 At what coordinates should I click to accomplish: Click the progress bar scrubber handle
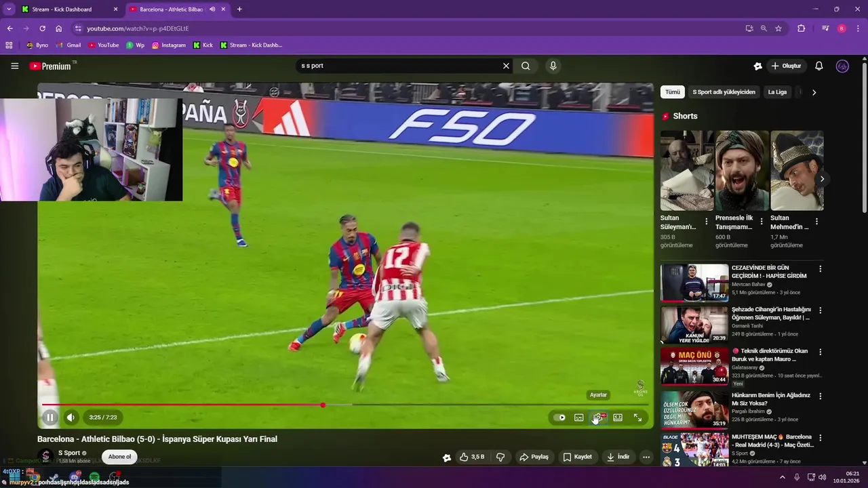coord(323,405)
